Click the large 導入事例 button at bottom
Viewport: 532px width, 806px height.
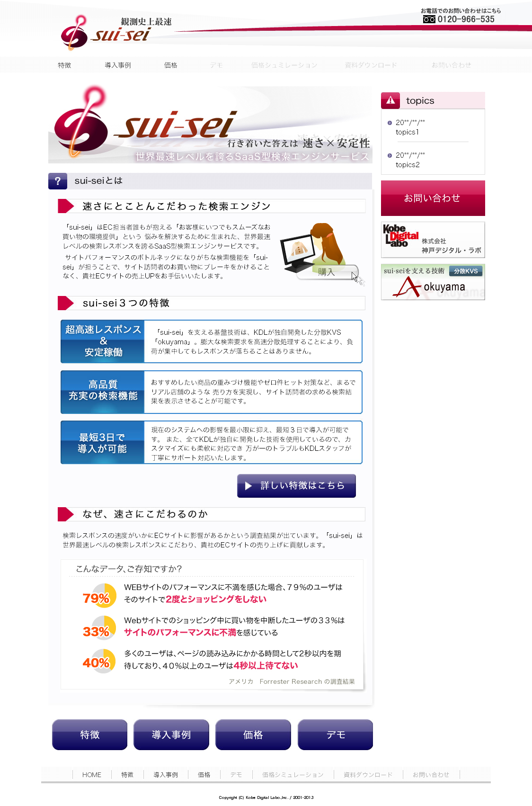[171, 734]
